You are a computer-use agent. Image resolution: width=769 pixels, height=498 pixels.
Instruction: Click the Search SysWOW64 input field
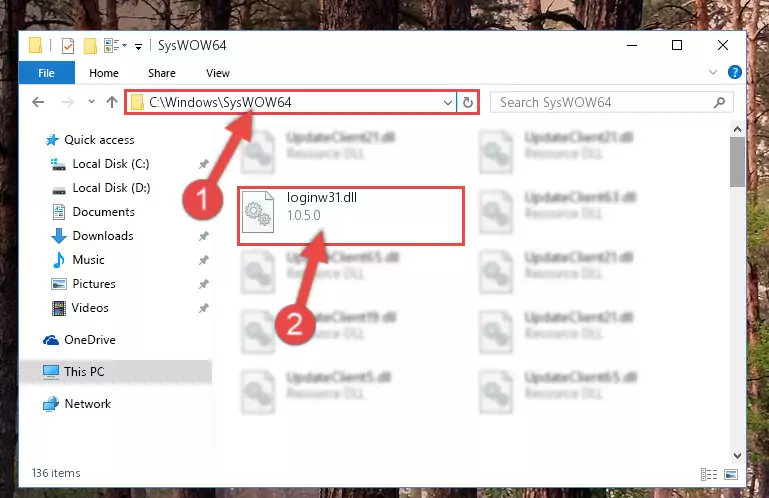click(600, 102)
